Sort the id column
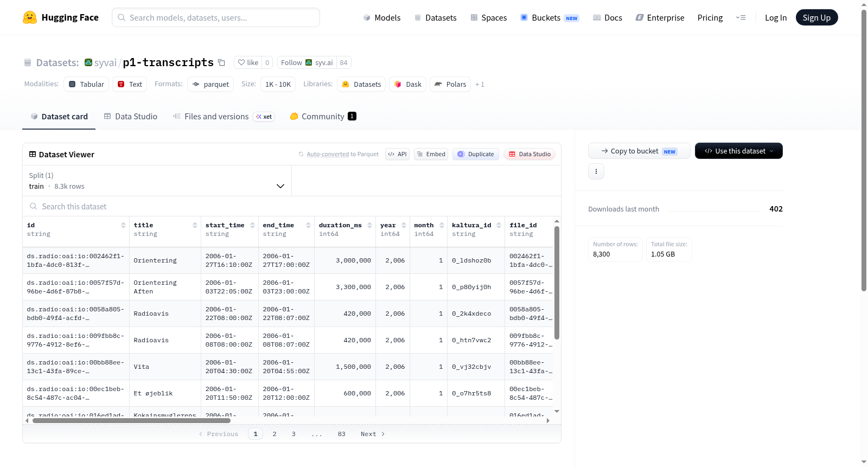The height and width of the screenshot is (467, 868). 123,225
